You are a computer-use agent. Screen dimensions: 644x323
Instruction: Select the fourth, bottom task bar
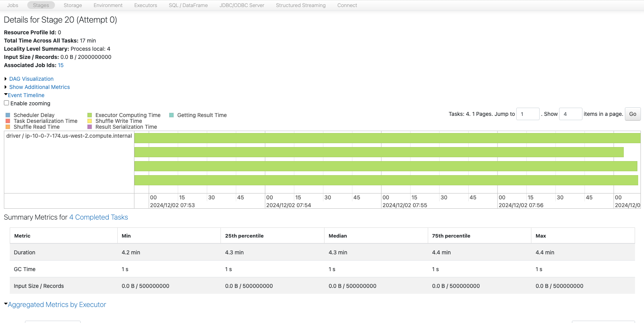pyautogui.click(x=386, y=180)
